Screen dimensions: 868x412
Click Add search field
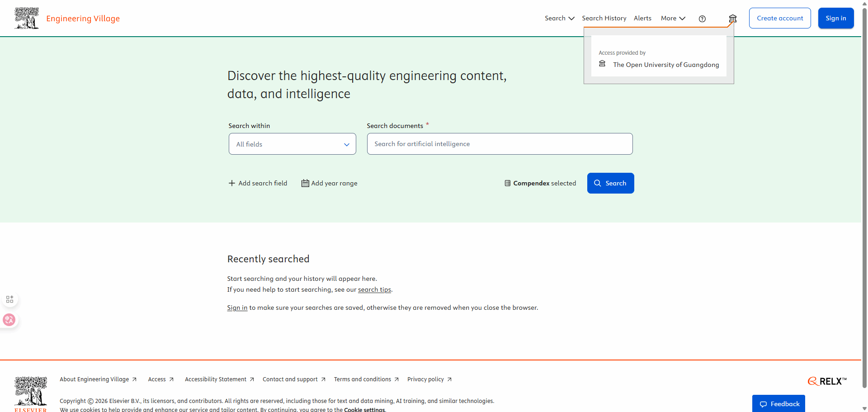click(x=258, y=183)
